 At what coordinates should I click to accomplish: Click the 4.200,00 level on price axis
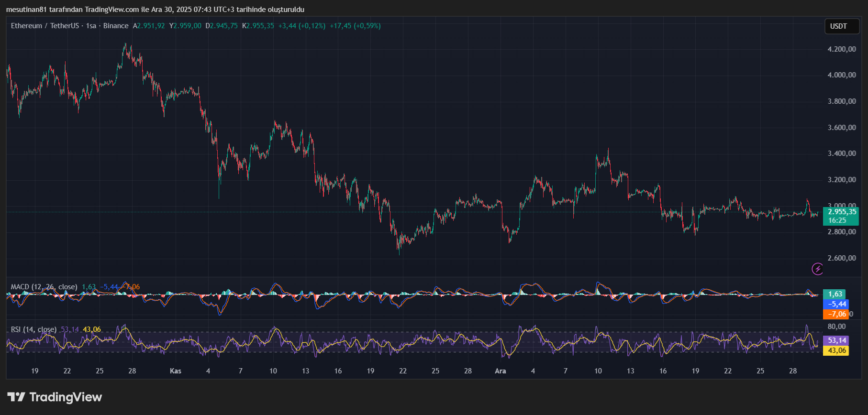(842, 49)
